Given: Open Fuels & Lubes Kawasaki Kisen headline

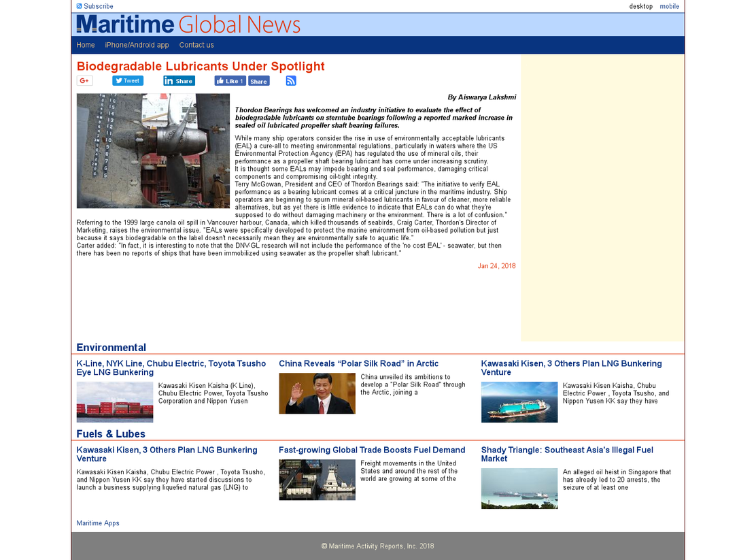Looking at the screenshot, I should tap(167, 455).
